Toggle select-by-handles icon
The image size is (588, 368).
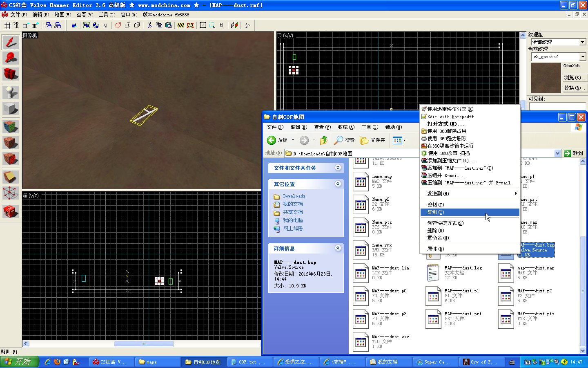[x=203, y=25]
